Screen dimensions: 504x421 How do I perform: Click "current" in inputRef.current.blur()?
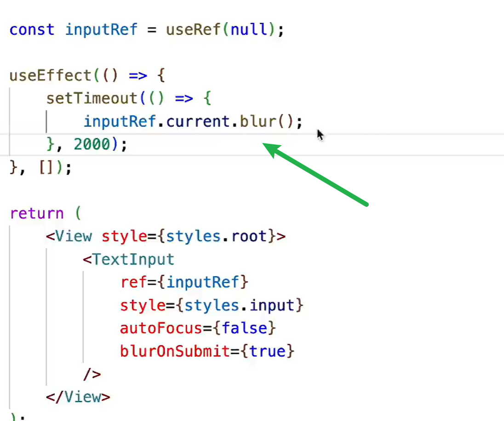point(198,122)
